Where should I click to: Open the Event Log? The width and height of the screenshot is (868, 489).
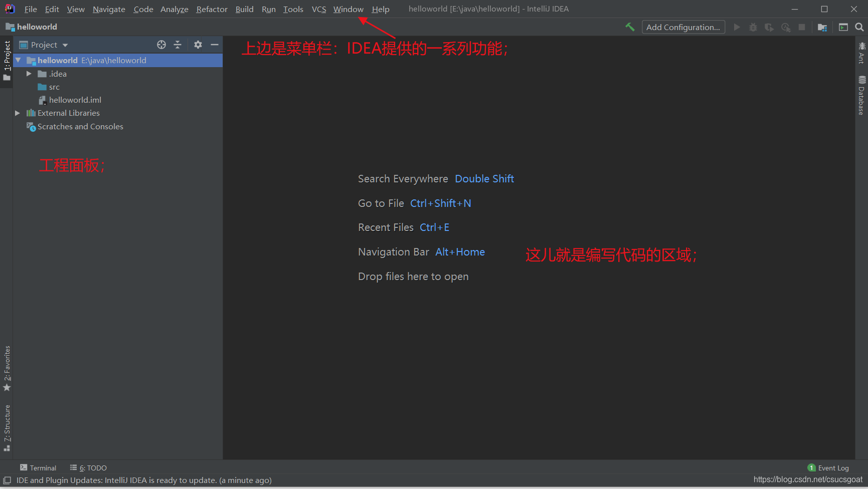coord(828,467)
